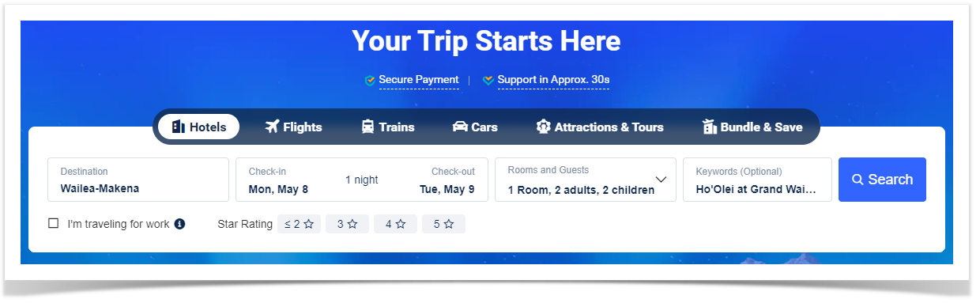Viewport: 980px width, 303px height.
Task: Open the Secure Payment link
Action: click(x=419, y=80)
